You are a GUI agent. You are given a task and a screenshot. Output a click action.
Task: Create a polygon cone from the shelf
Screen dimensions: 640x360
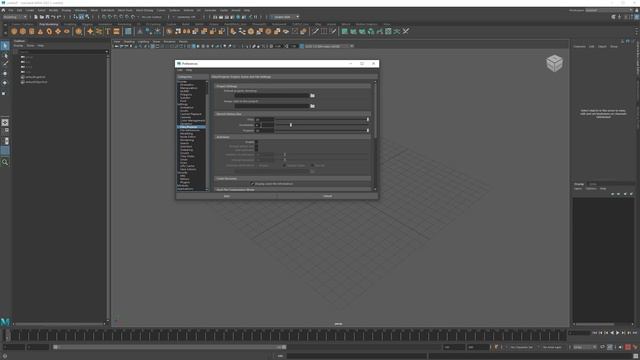point(40,31)
